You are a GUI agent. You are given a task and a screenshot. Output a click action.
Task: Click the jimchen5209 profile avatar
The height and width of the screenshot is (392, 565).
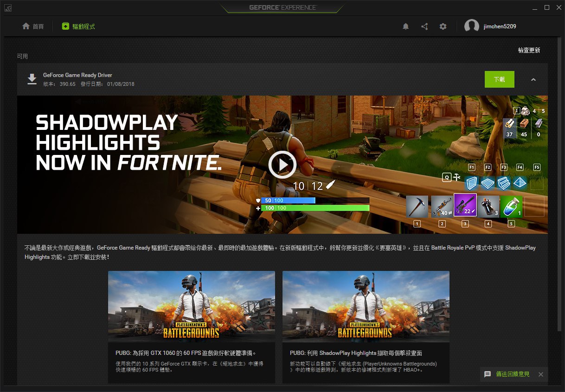click(472, 26)
